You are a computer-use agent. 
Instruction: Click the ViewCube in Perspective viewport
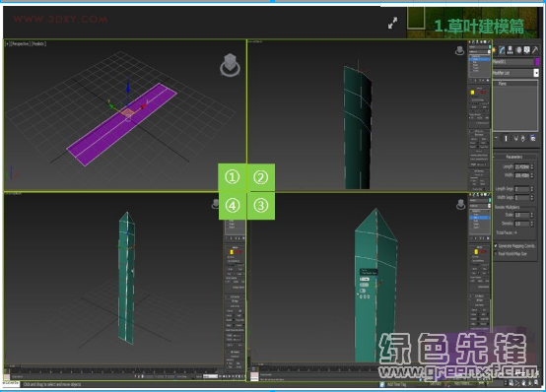click(x=230, y=65)
